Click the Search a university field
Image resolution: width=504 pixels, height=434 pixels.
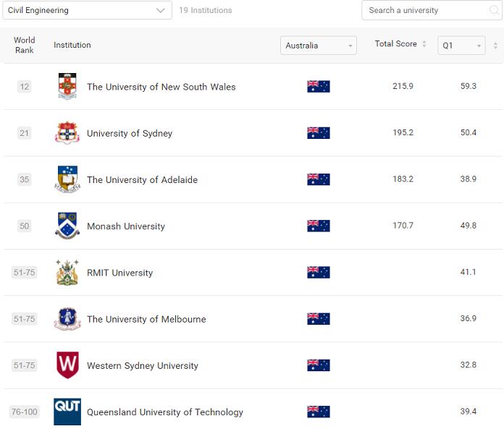424,11
